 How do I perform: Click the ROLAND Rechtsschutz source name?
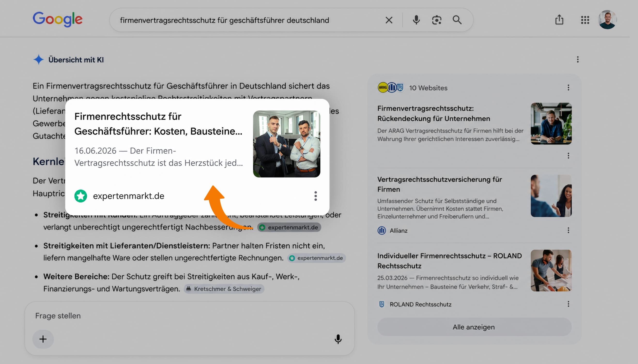click(x=421, y=304)
